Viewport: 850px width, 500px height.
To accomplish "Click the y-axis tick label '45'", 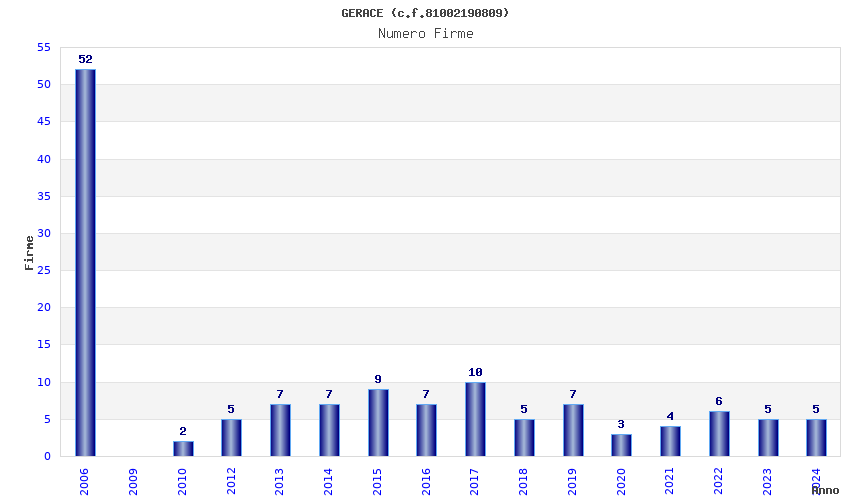I will pos(44,121).
